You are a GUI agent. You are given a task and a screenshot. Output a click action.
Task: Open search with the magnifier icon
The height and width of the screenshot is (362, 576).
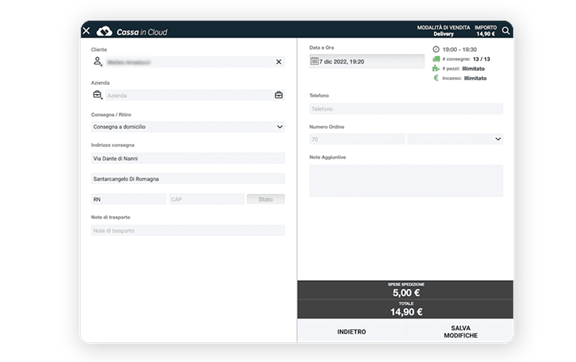(506, 31)
